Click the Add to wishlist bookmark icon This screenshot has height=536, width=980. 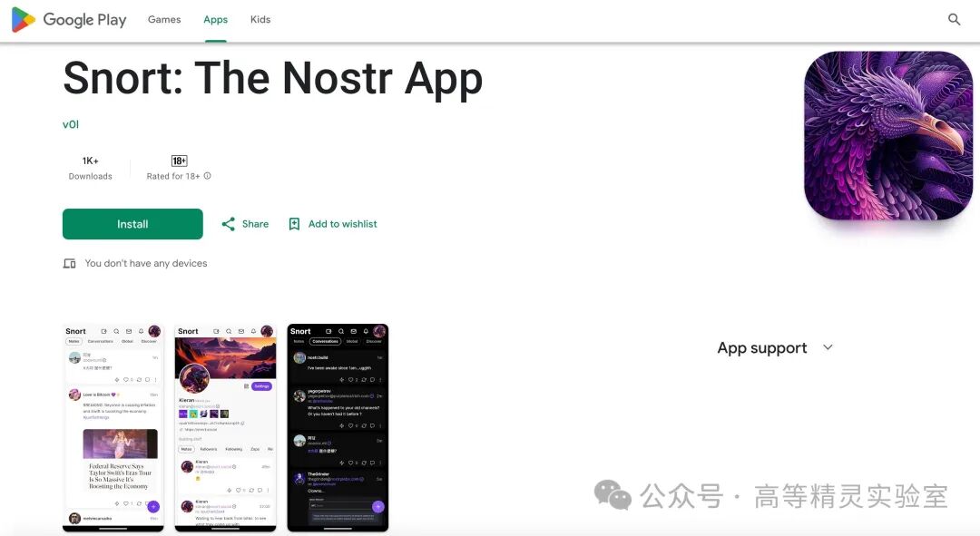(x=294, y=224)
